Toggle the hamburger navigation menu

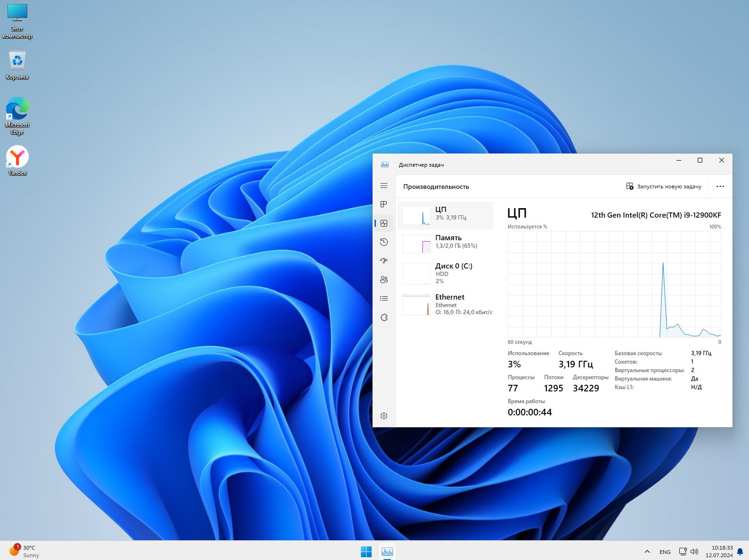pyautogui.click(x=384, y=186)
